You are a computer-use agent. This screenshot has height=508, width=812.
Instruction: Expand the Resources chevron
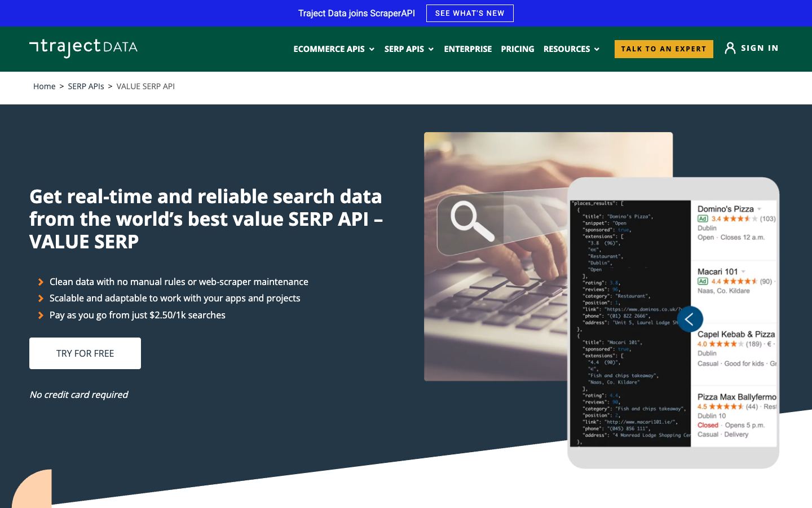(x=597, y=49)
